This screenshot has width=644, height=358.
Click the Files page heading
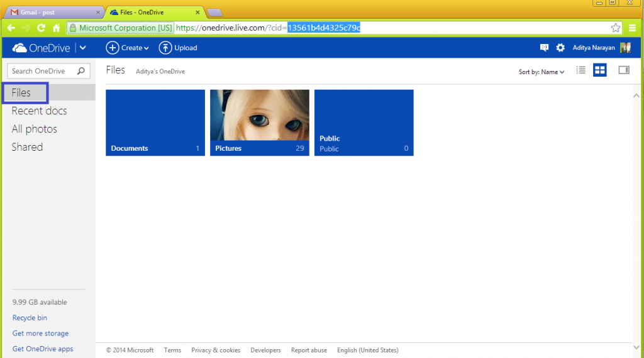116,70
